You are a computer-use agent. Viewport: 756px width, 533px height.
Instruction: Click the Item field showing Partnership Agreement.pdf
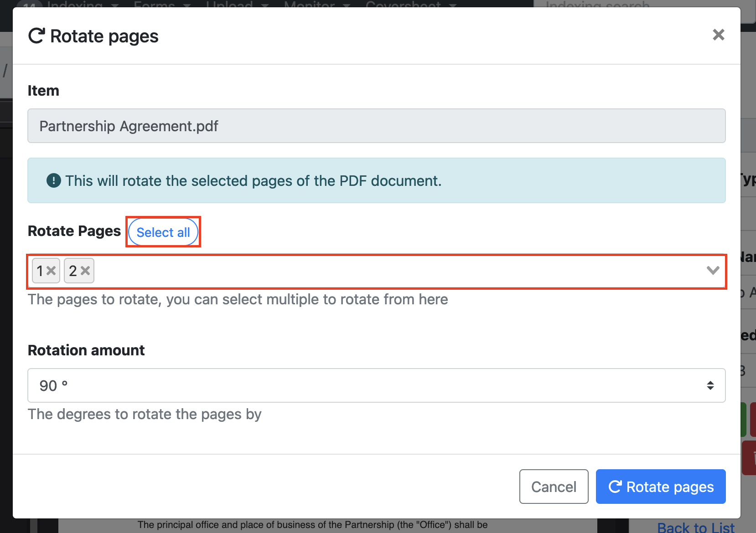[376, 126]
